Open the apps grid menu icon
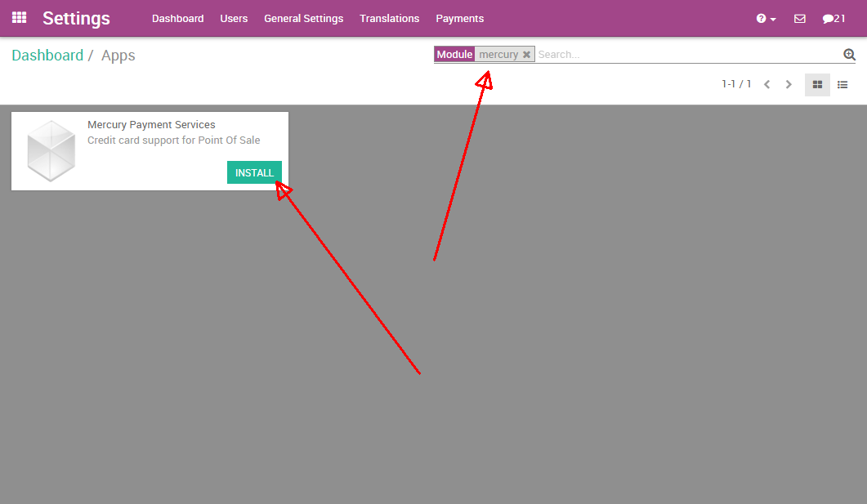 [20, 18]
